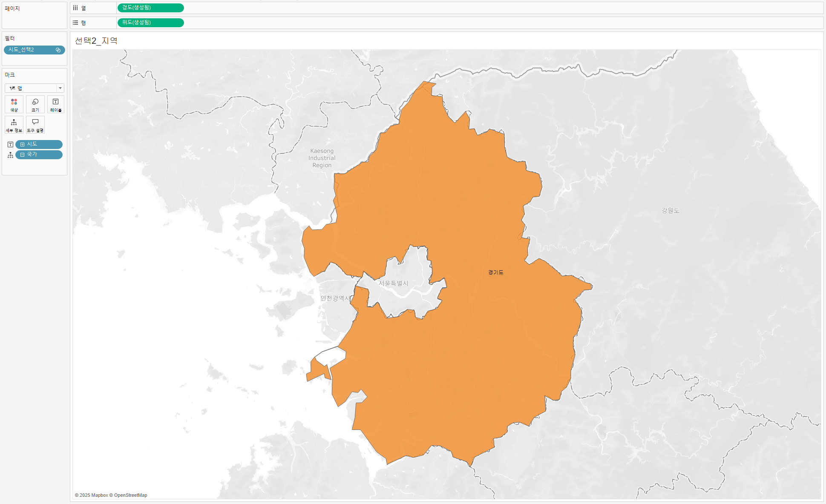Open the 레이블 (Label) mark card
826x504 pixels.
pyautogui.click(x=56, y=104)
